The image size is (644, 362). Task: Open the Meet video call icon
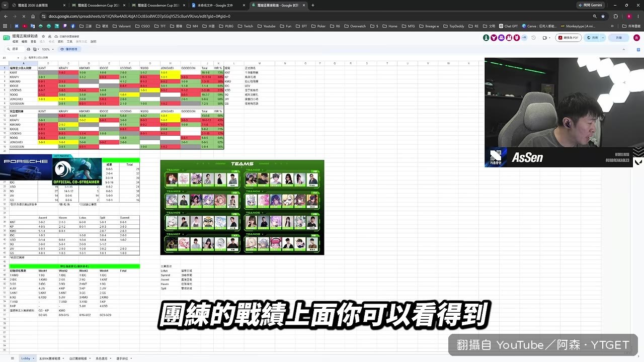[546, 38]
